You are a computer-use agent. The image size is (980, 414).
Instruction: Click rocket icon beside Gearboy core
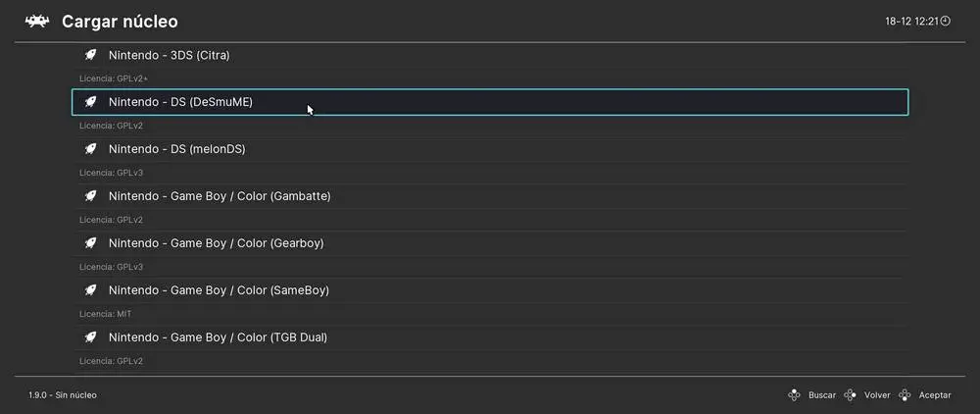(x=90, y=243)
